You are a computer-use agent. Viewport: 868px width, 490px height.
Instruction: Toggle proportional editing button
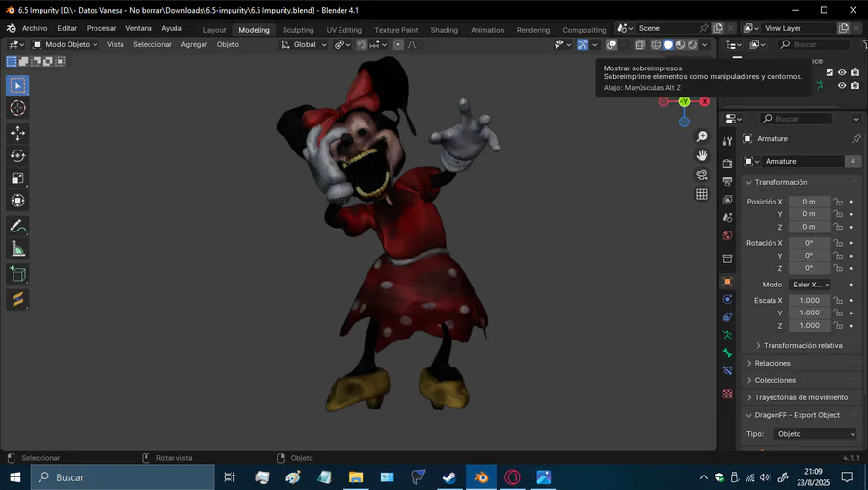pos(398,44)
